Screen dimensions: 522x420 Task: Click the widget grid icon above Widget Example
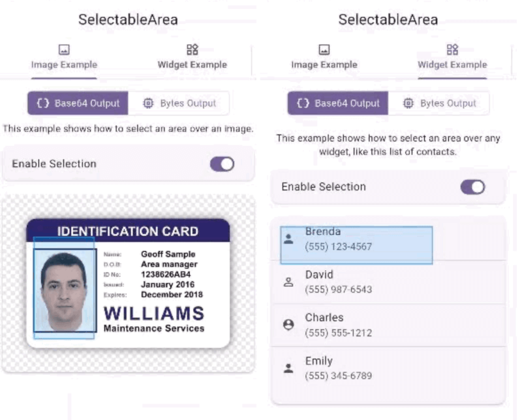tap(192, 48)
